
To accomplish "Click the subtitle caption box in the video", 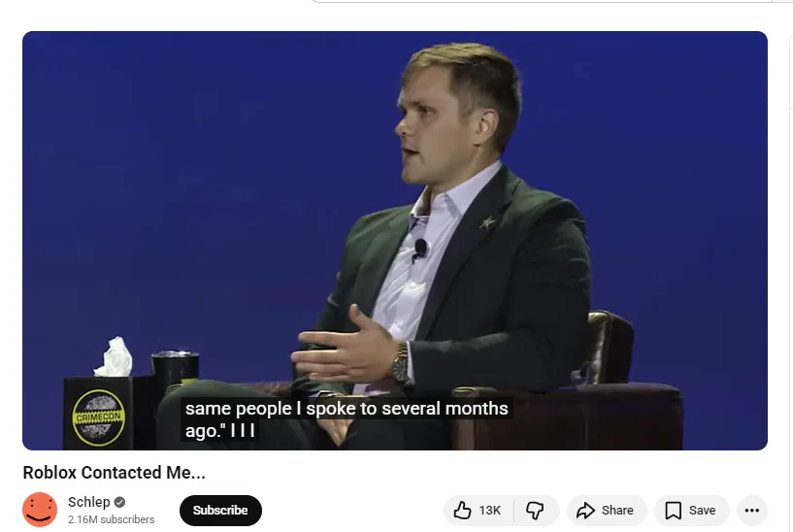I will coord(347,419).
